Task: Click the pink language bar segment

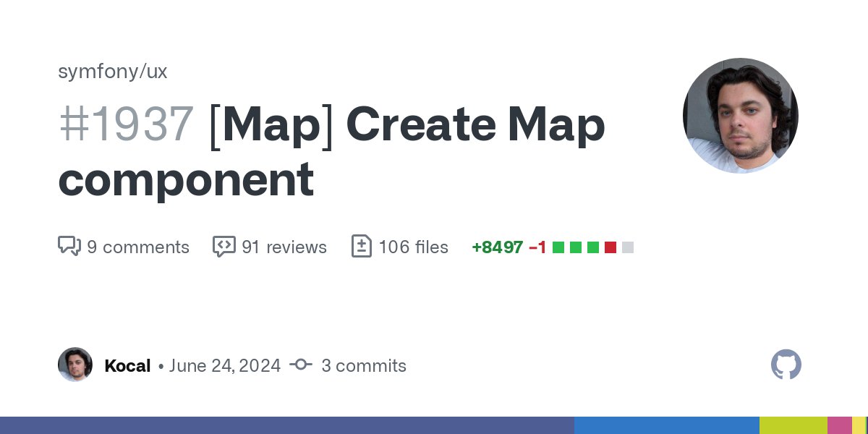Action: [x=840, y=425]
